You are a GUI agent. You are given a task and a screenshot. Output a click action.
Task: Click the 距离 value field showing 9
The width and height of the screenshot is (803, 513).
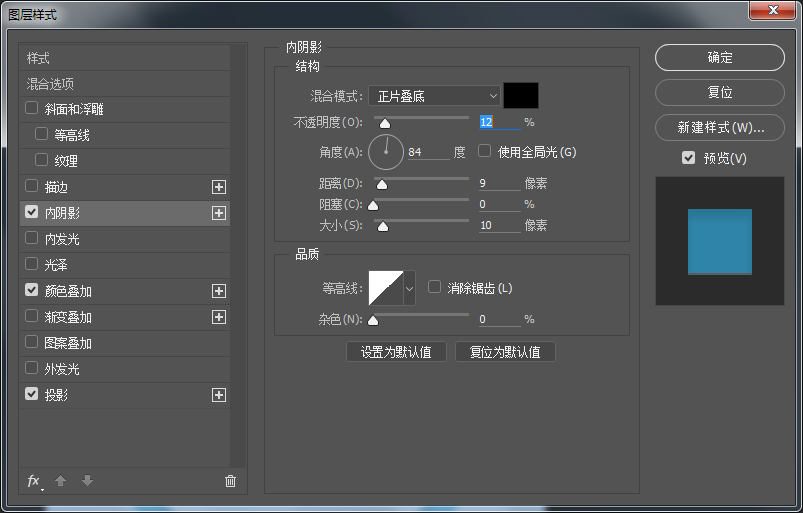(x=500, y=183)
